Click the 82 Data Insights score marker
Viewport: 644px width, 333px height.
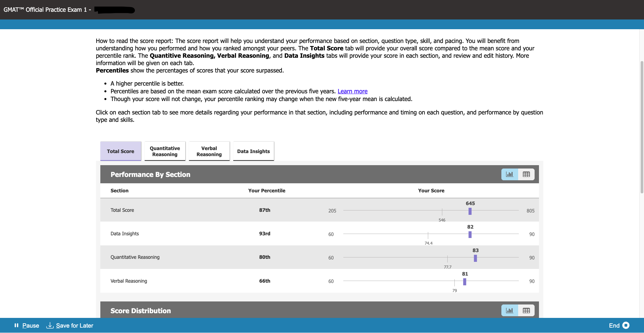pos(470,234)
